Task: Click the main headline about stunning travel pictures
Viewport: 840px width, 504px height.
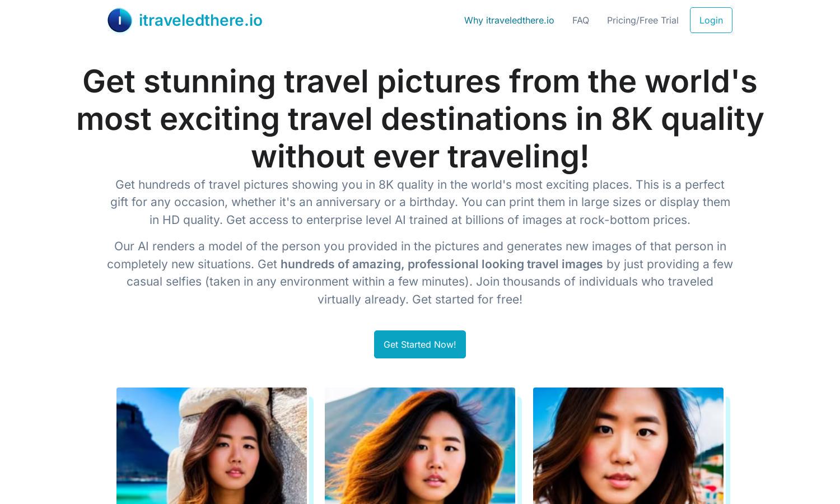Action: 420,119
